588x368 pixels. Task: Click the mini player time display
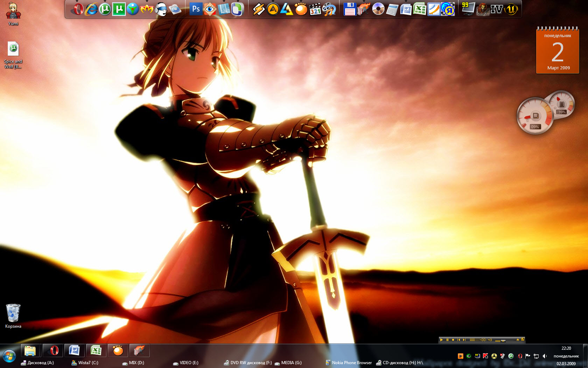click(486, 340)
